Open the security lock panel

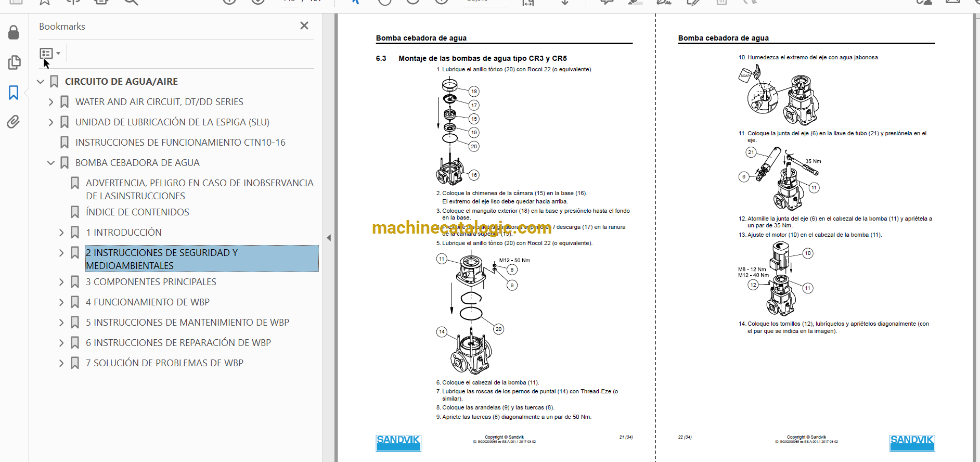coord(14,33)
